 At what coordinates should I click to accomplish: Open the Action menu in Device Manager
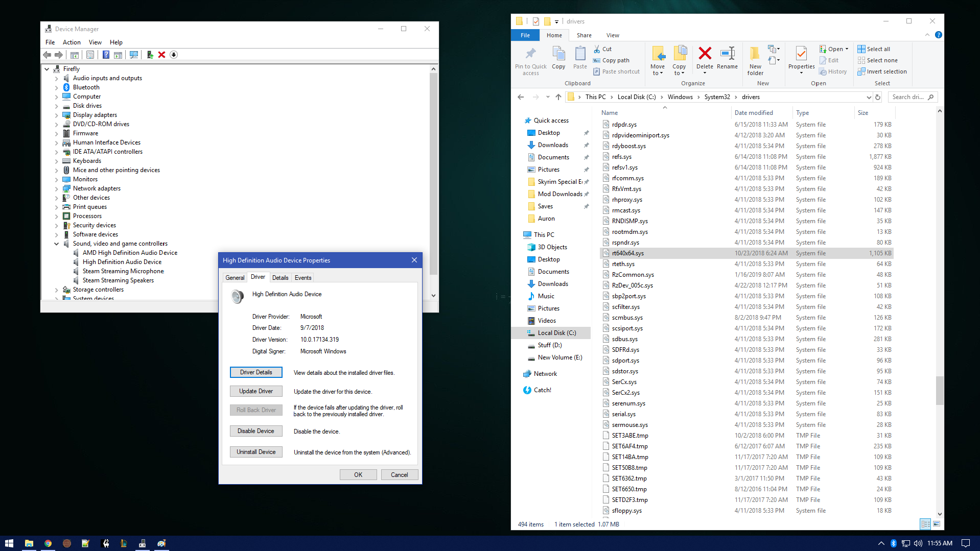point(72,42)
